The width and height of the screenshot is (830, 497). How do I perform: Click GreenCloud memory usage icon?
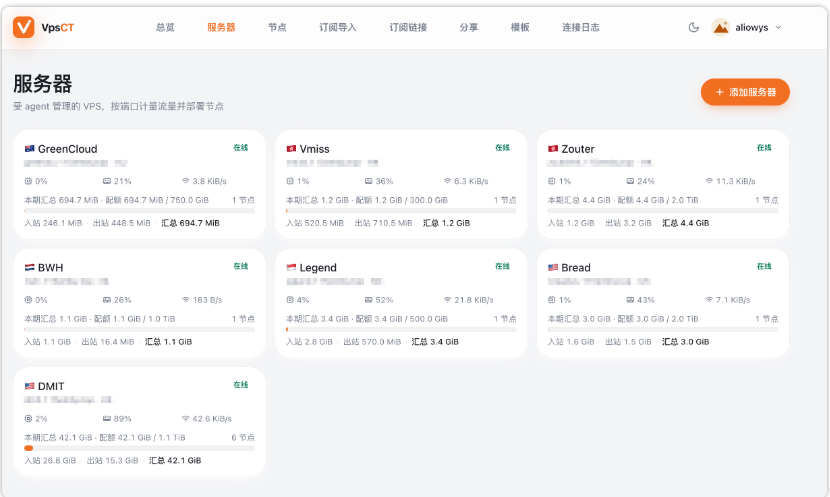(106, 181)
